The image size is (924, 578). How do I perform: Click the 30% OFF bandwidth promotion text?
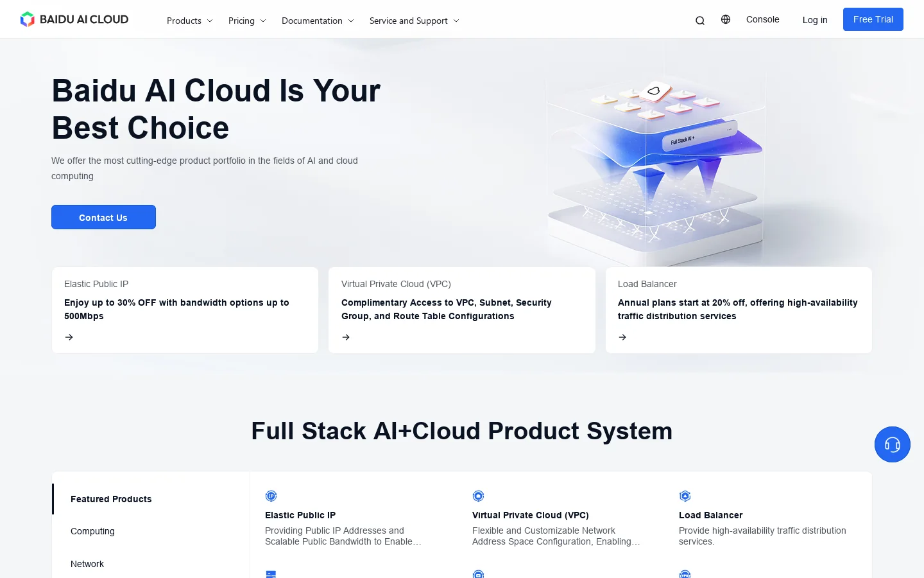(x=176, y=309)
